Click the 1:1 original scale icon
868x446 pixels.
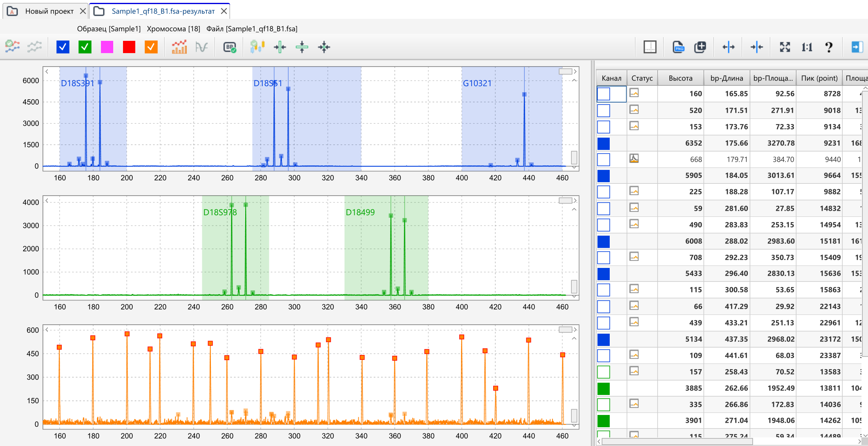click(807, 47)
